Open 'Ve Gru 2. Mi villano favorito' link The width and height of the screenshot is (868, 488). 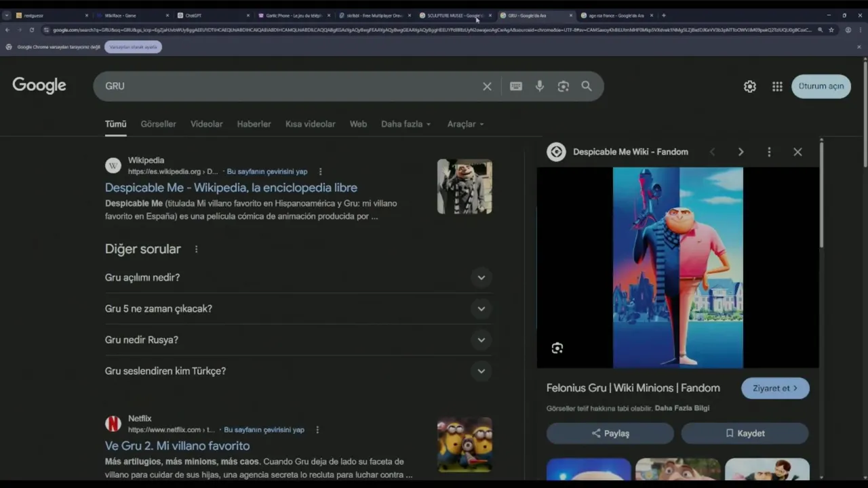[x=177, y=446]
